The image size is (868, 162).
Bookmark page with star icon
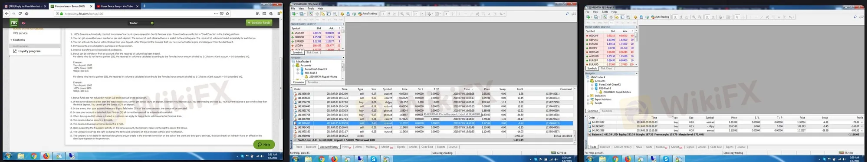[227, 13]
